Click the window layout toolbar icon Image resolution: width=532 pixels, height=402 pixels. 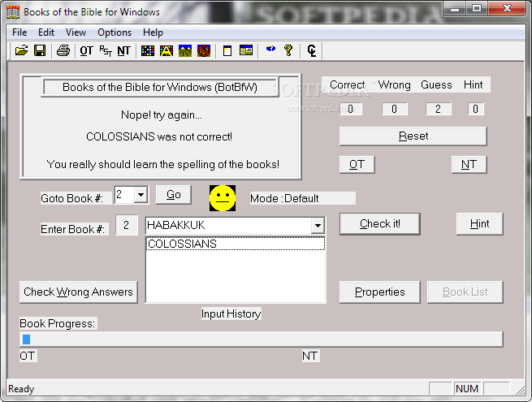pos(246,51)
